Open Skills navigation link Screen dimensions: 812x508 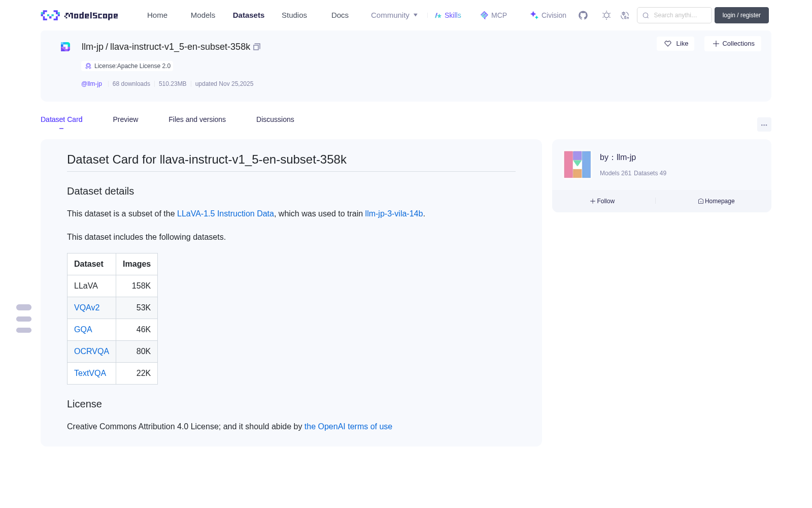(448, 15)
